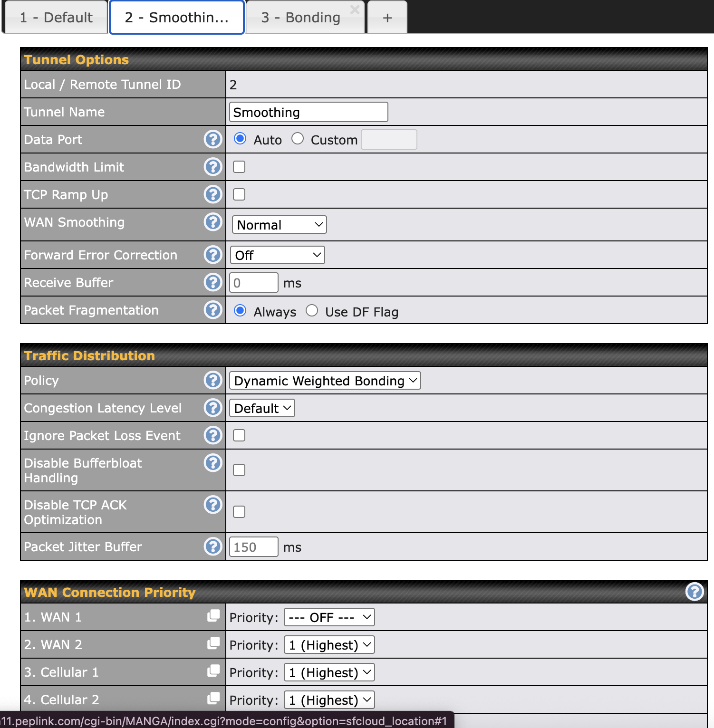Click the help icon beside Policy
The width and height of the screenshot is (714, 728).
click(213, 380)
